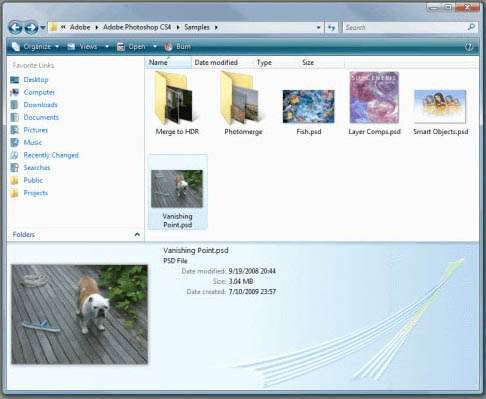The image size is (486, 399).
Task: Click the Downloads icon in sidebar
Action: pyautogui.click(x=15, y=105)
